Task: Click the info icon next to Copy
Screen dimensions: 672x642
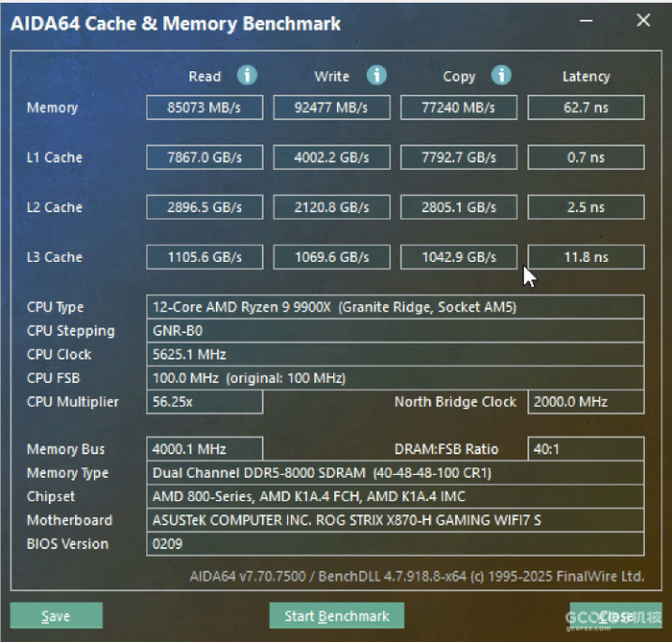Action: (x=501, y=76)
